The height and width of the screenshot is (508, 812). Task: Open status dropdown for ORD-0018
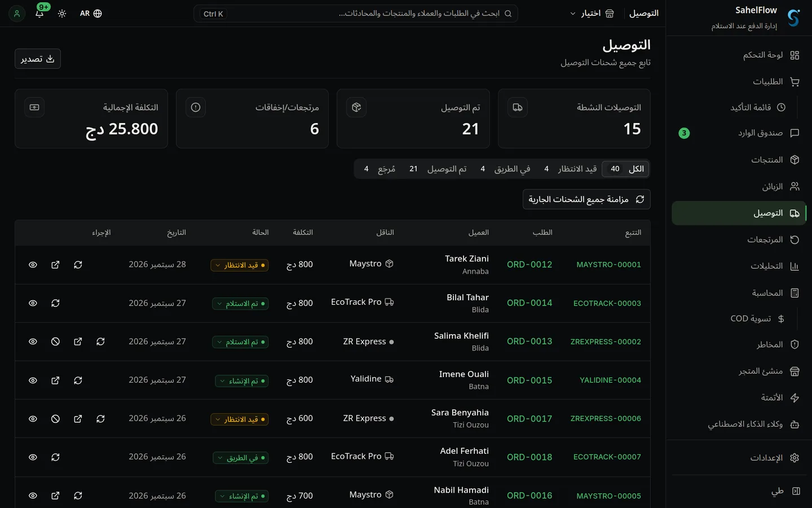point(241,458)
